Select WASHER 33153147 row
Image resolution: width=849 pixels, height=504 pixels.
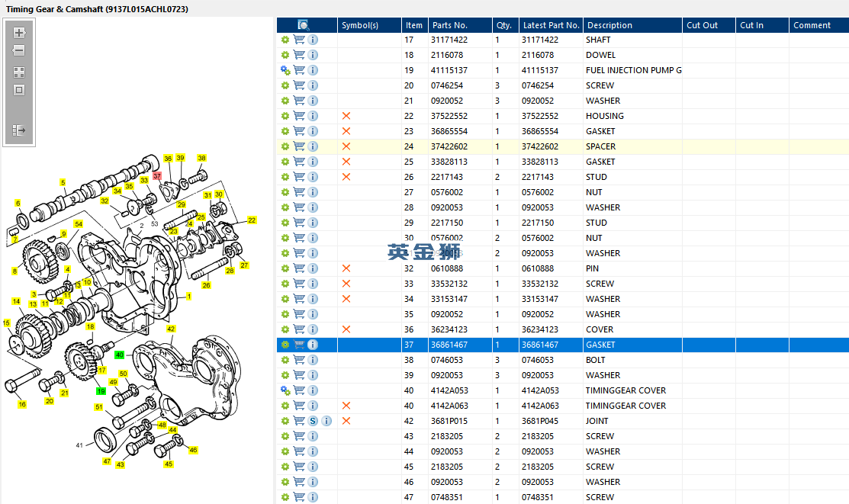tap(563, 299)
